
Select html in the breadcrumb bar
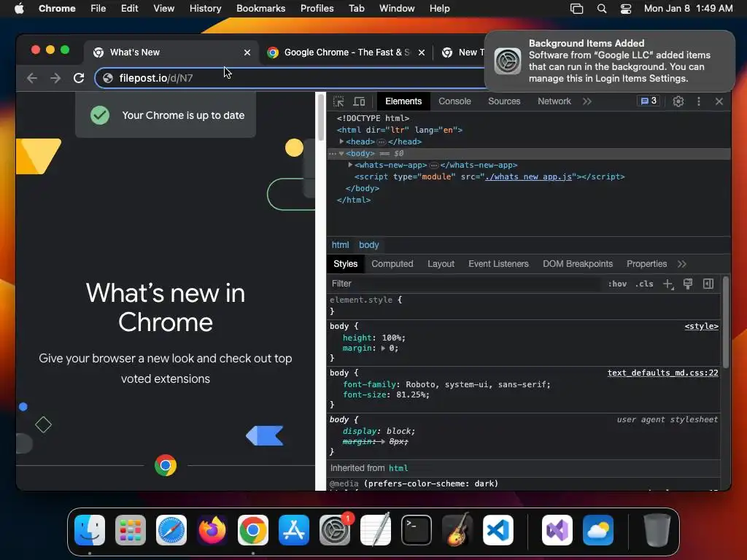pyautogui.click(x=340, y=245)
